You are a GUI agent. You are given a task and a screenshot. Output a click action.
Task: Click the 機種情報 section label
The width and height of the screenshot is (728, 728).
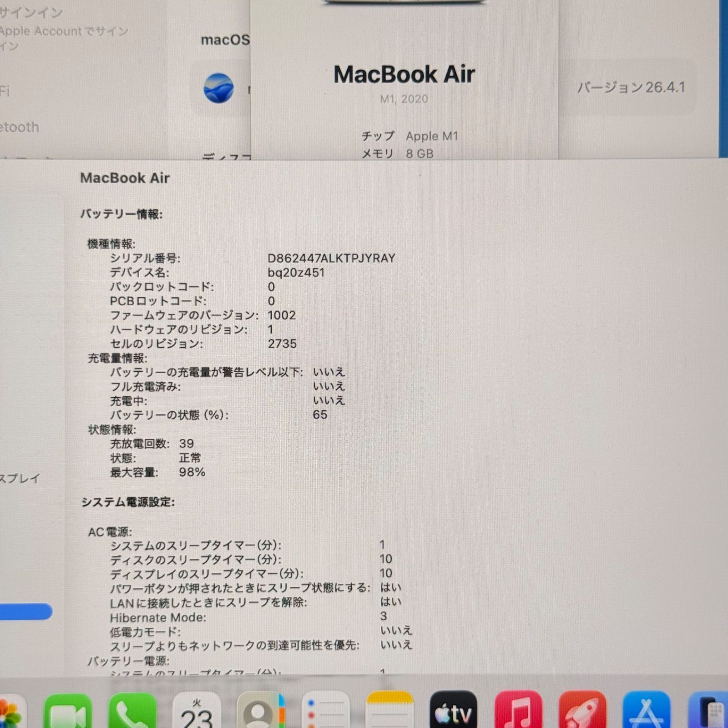coord(111,244)
